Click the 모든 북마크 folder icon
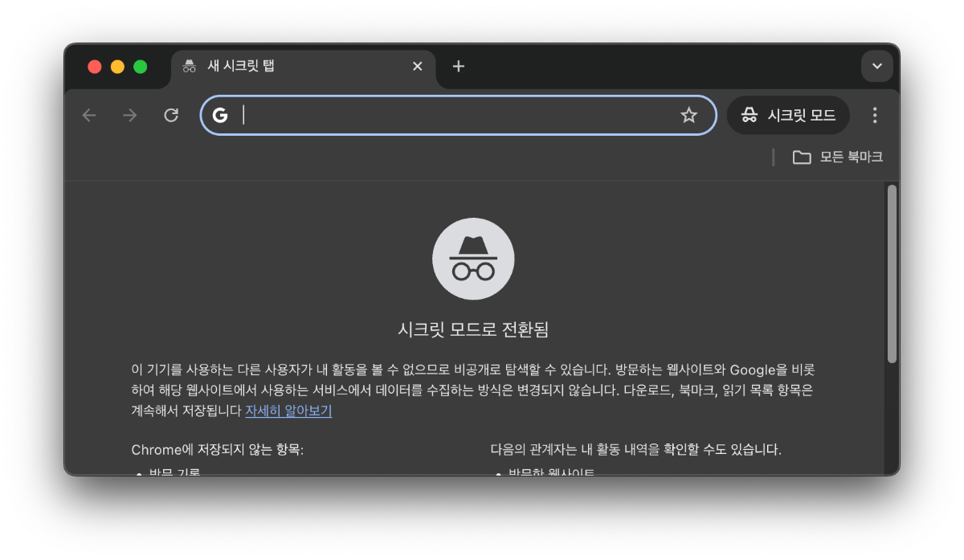 [801, 157]
